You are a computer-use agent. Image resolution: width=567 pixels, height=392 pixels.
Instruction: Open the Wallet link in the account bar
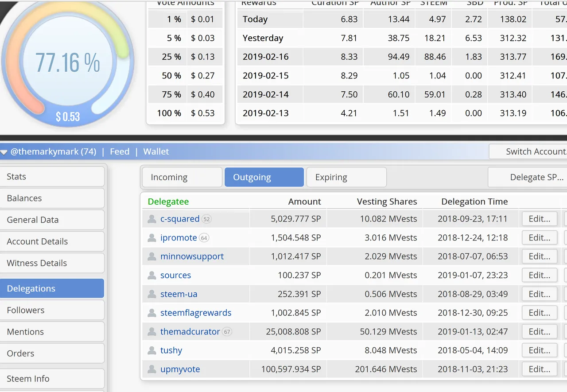(156, 151)
